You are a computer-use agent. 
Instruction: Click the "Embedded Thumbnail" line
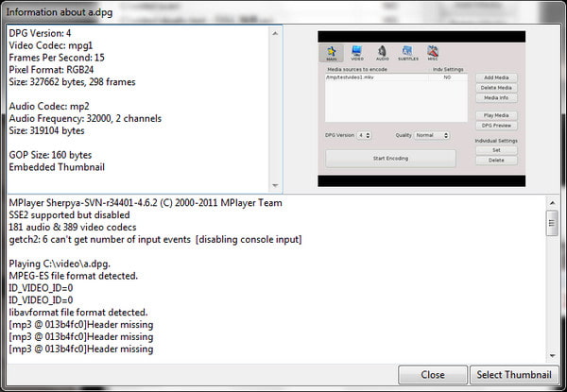point(57,167)
